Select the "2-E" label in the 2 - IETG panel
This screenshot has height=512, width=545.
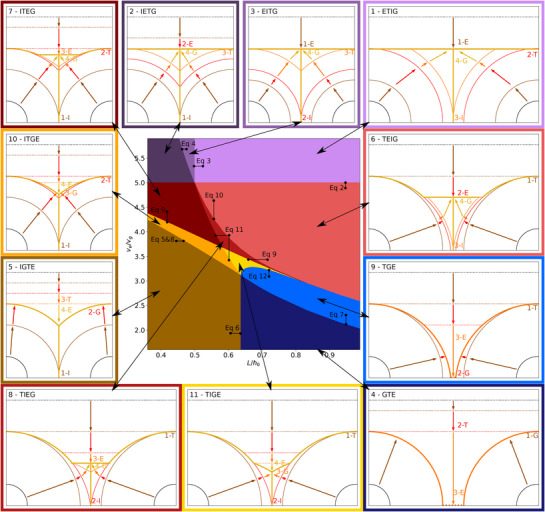(188, 44)
